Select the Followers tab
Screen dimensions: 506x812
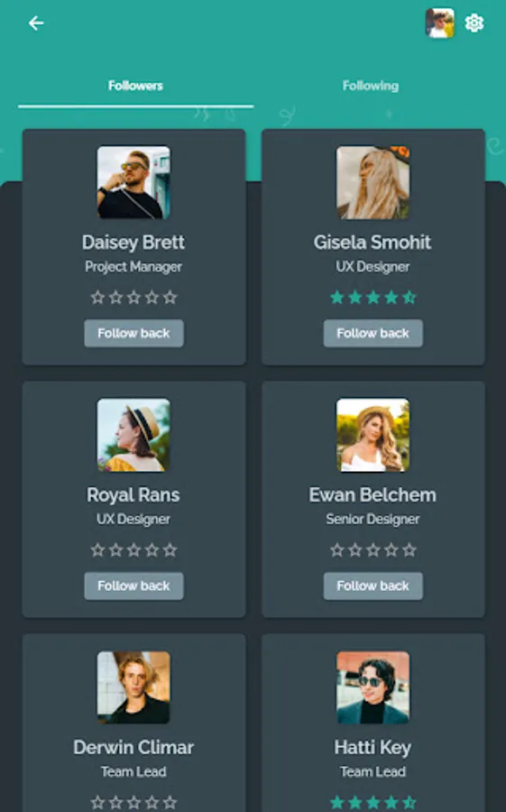[135, 86]
